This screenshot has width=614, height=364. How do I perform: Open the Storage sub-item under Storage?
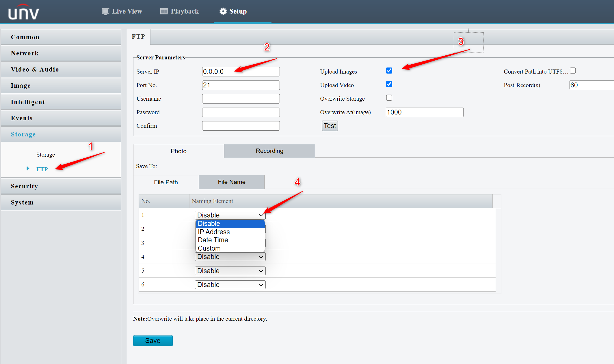(x=46, y=155)
